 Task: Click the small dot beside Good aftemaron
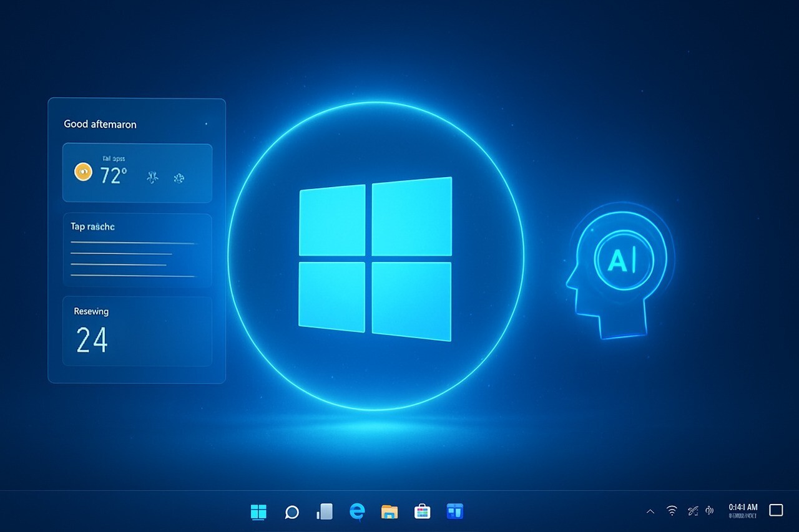click(x=205, y=124)
